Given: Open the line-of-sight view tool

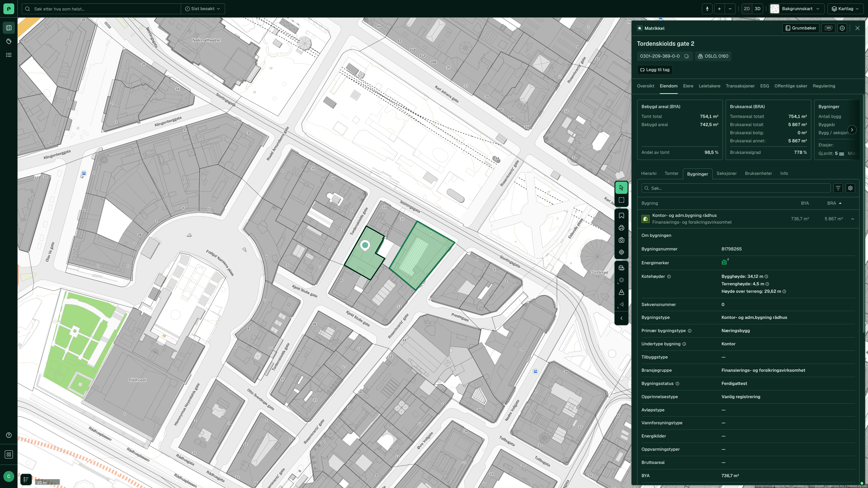Looking at the screenshot, I should (621, 304).
